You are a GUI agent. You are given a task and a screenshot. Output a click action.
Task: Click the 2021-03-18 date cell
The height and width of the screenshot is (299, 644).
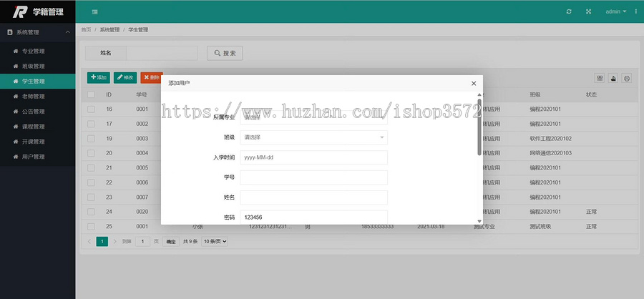(x=431, y=226)
